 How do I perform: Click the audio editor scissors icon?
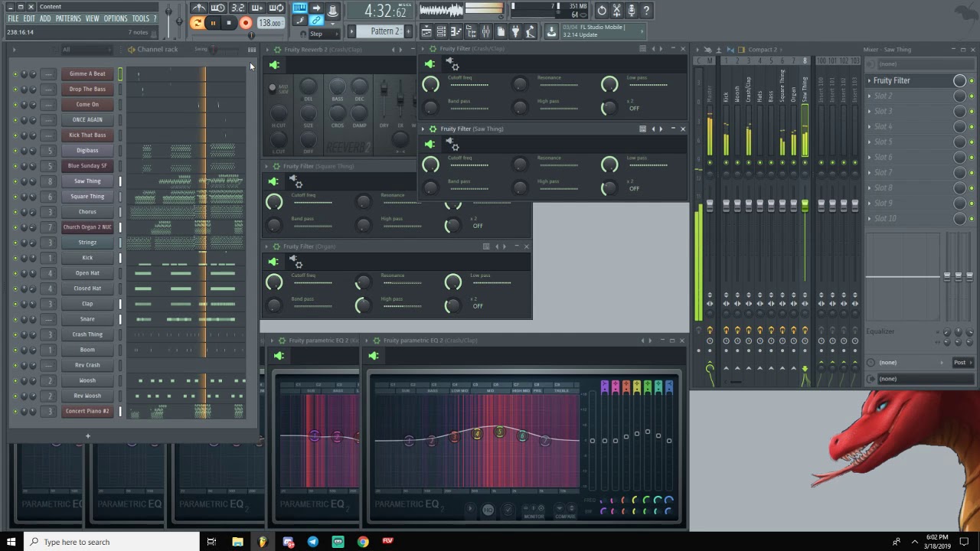coord(617,10)
